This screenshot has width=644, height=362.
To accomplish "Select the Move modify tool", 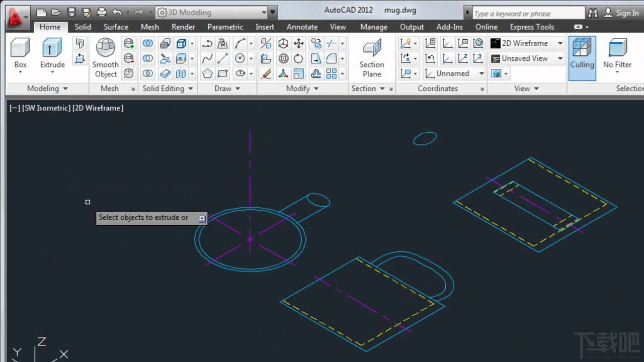I will coord(298,43).
